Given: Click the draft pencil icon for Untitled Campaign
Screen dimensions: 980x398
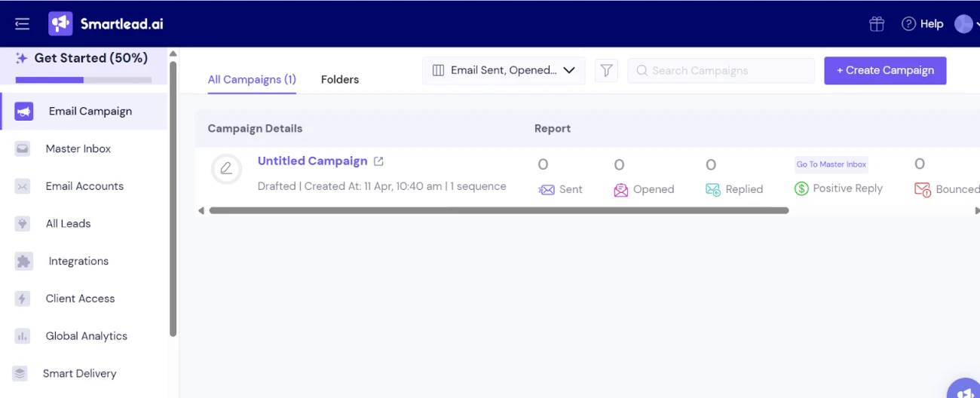Looking at the screenshot, I should pyautogui.click(x=226, y=169).
